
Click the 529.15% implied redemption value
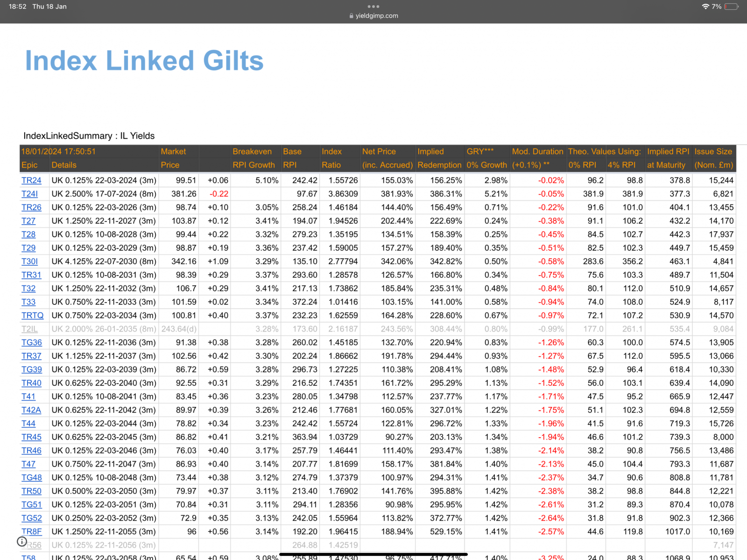[x=446, y=532]
